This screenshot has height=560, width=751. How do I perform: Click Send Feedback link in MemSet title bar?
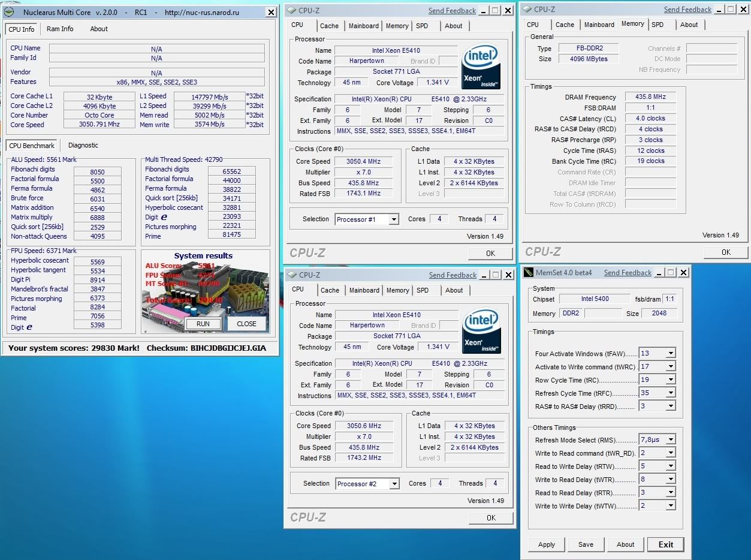pyautogui.click(x=628, y=273)
